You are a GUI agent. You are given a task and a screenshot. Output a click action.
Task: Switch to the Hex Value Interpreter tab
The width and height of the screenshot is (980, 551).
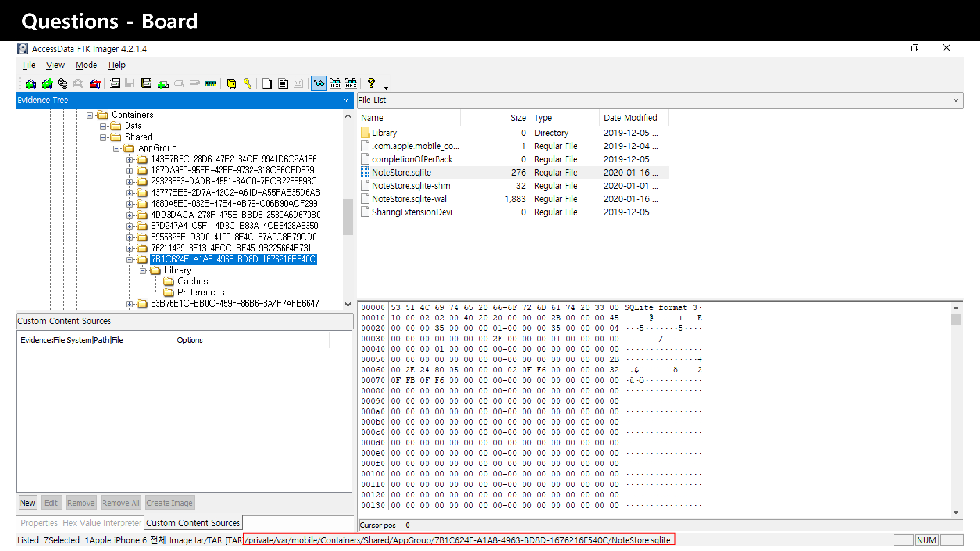click(101, 523)
